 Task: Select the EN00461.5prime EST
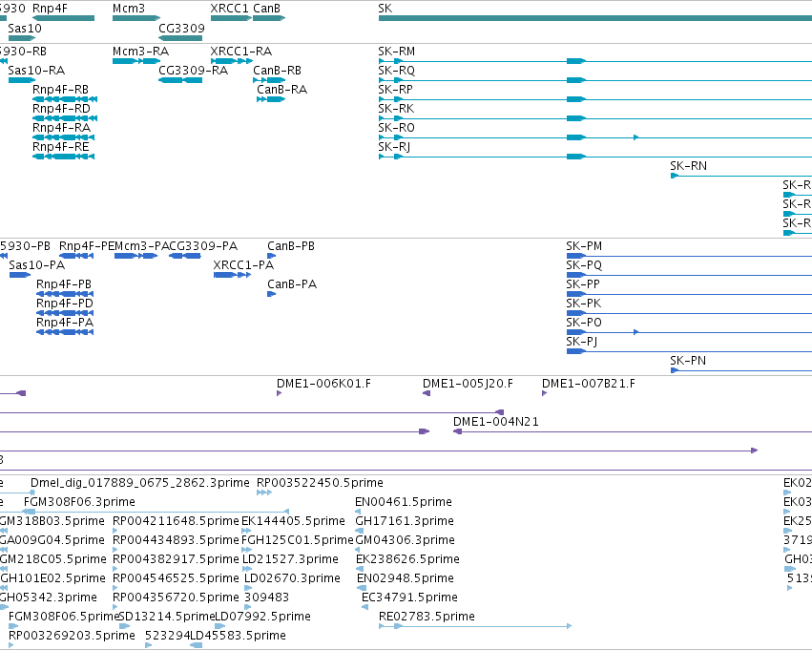358,512
